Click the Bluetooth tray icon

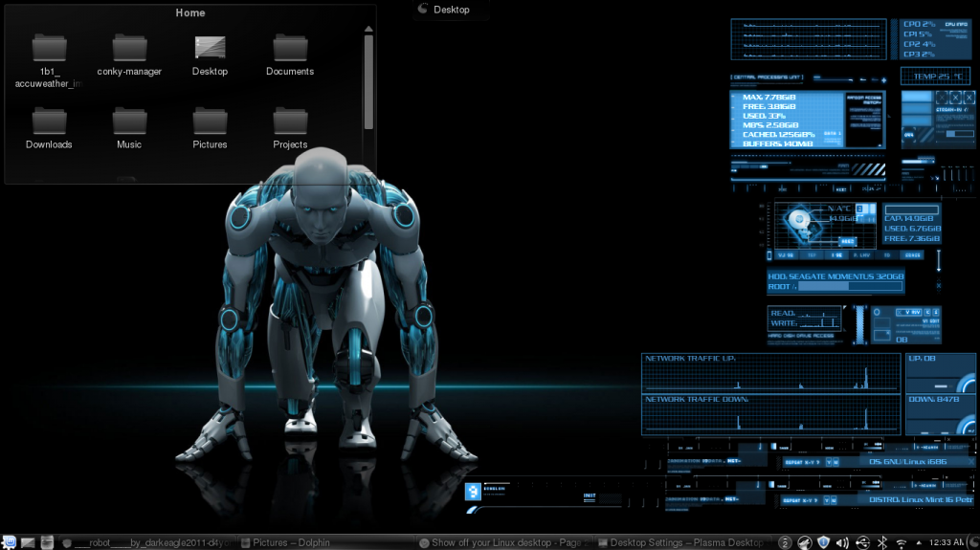[x=881, y=542]
